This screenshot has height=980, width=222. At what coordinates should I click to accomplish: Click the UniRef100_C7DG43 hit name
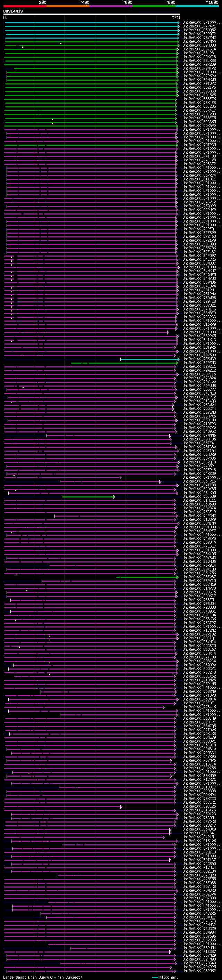pyautogui.click(x=199, y=963)
